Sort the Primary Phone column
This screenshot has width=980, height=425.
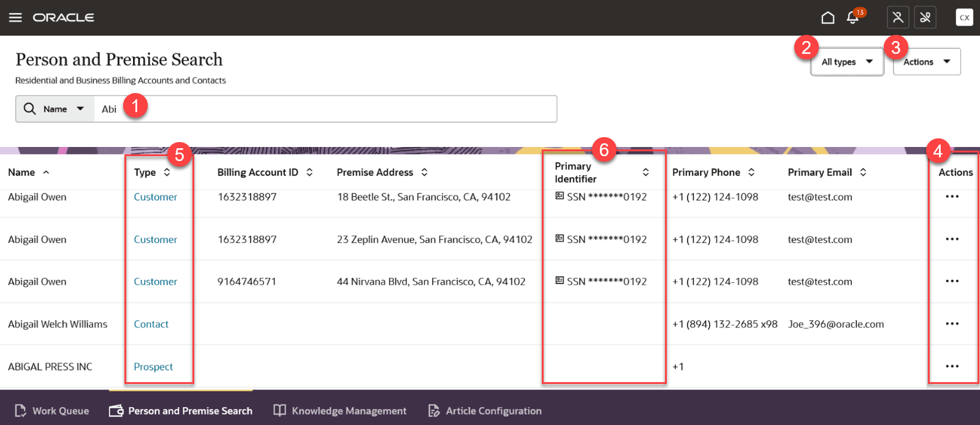click(x=751, y=173)
